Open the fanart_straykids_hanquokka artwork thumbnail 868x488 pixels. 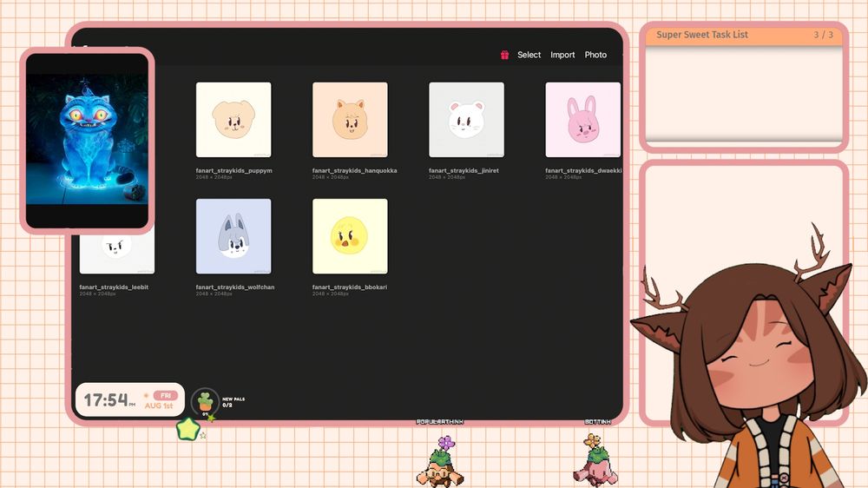350,120
